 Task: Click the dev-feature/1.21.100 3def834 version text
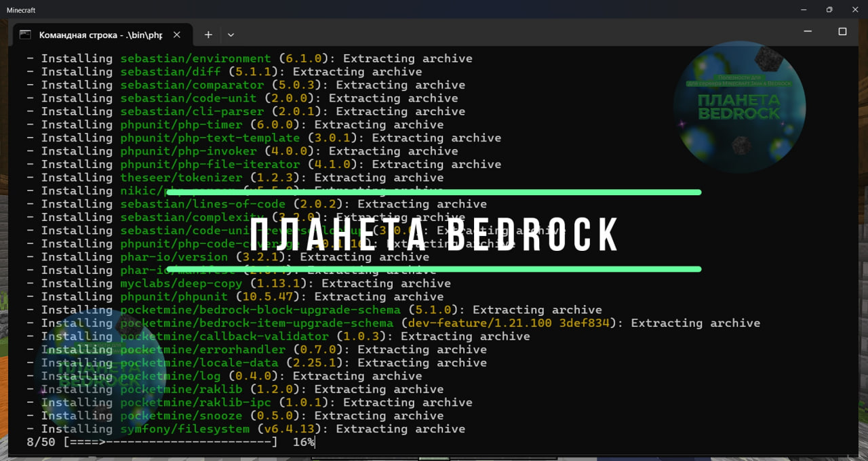tap(509, 323)
